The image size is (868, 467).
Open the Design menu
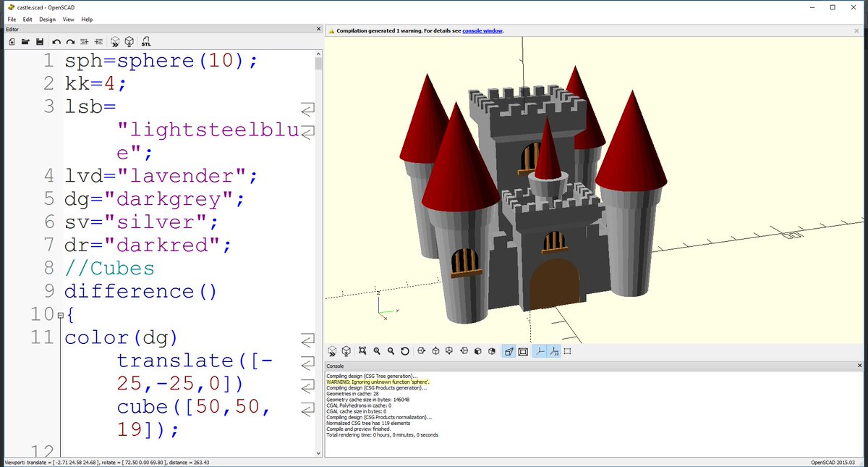(47, 19)
